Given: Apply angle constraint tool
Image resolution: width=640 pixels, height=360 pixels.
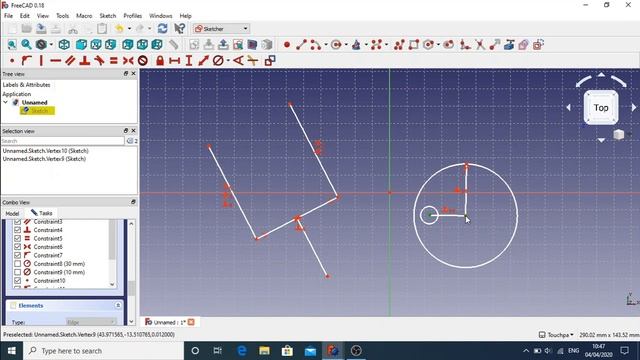Looking at the screenshot, I should pyautogui.click(x=238, y=61).
